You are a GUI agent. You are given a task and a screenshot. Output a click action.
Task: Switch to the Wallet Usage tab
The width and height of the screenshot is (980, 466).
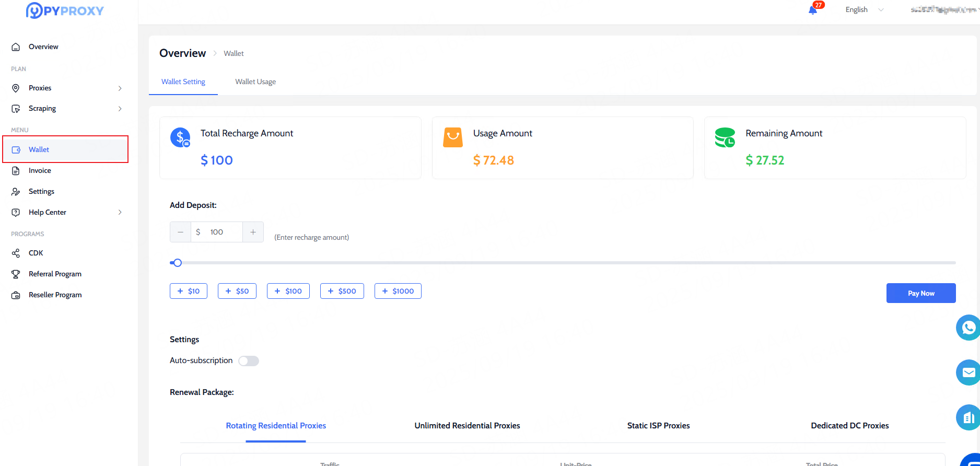click(x=255, y=82)
